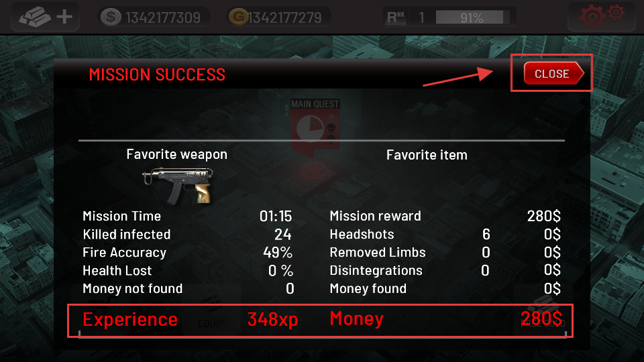The image size is (644, 362).
Task: Click the MISSION SUCCESS title
Action: coord(157,74)
